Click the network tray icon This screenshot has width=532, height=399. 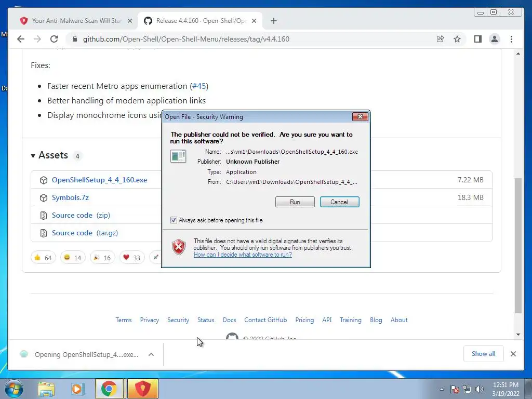click(x=467, y=389)
